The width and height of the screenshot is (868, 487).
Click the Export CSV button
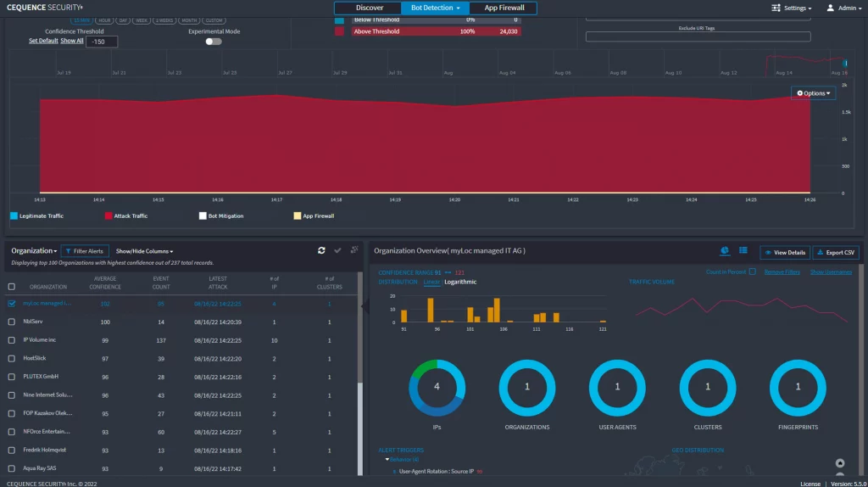(x=836, y=253)
